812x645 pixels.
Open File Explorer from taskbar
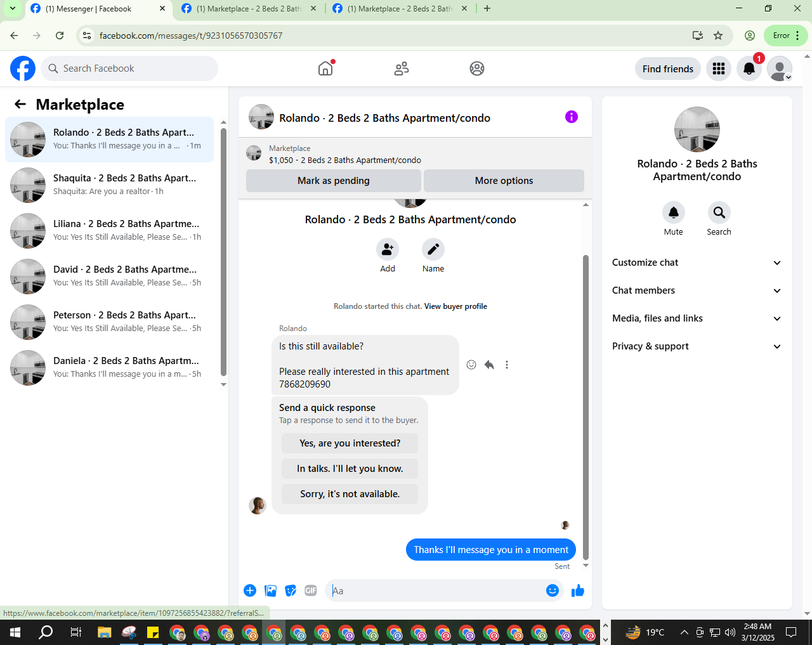point(105,632)
